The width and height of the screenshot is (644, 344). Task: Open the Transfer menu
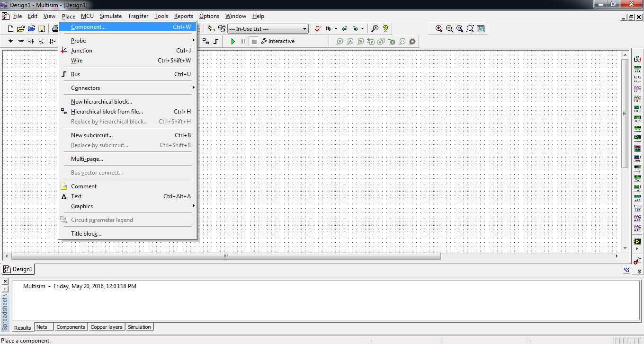click(138, 16)
